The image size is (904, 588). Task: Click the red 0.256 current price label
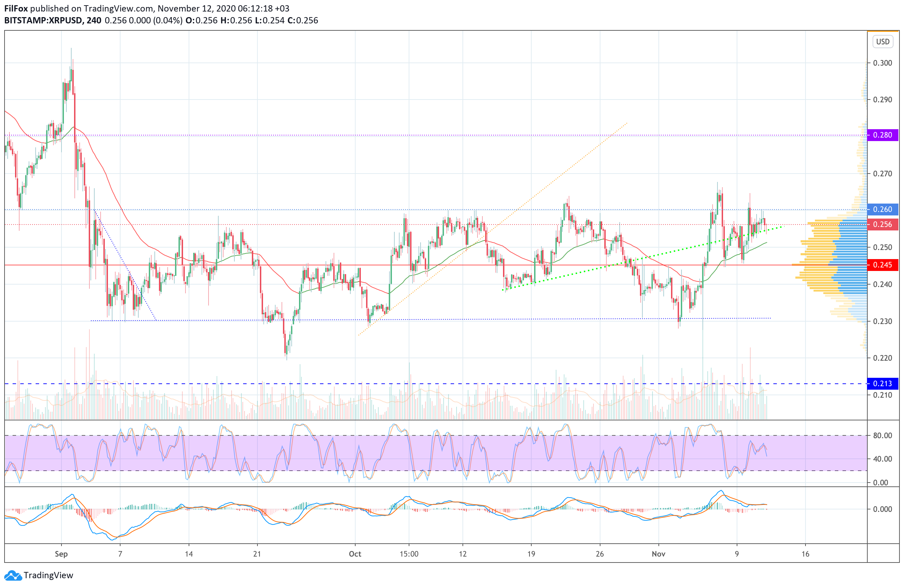(x=882, y=225)
